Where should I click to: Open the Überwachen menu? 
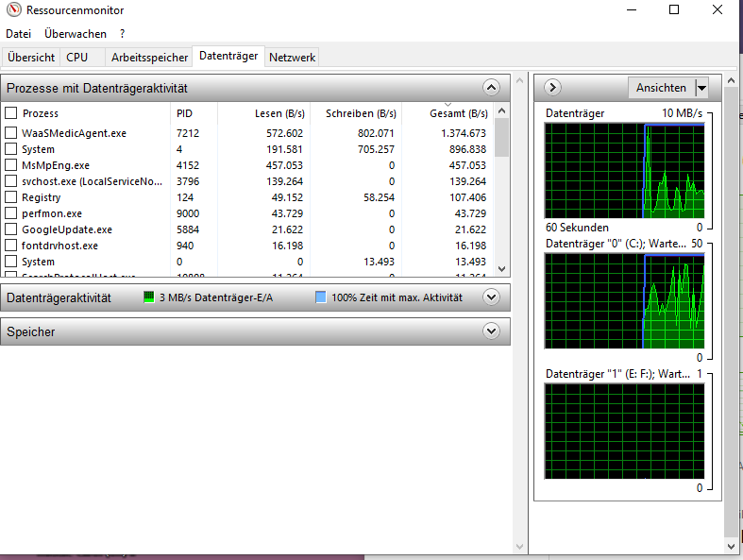pyautogui.click(x=76, y=34)
